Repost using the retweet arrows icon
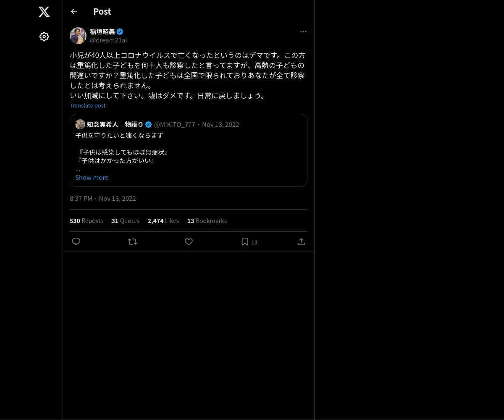504x420 pixels. point(132,241)
